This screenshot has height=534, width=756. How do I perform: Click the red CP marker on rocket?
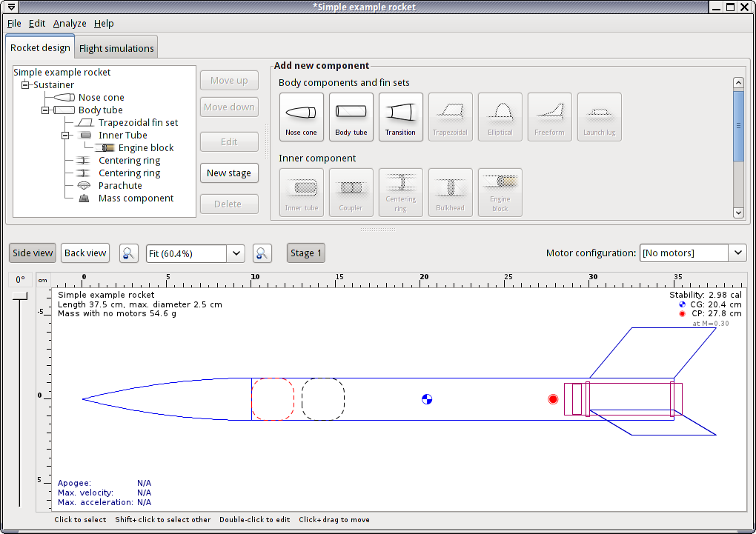click(553, 399)
